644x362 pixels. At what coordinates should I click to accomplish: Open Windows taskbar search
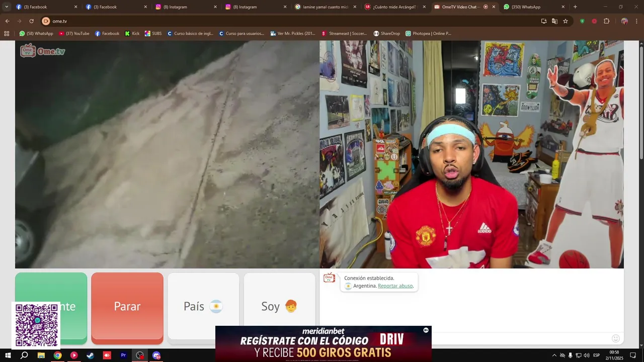(24, 355)
